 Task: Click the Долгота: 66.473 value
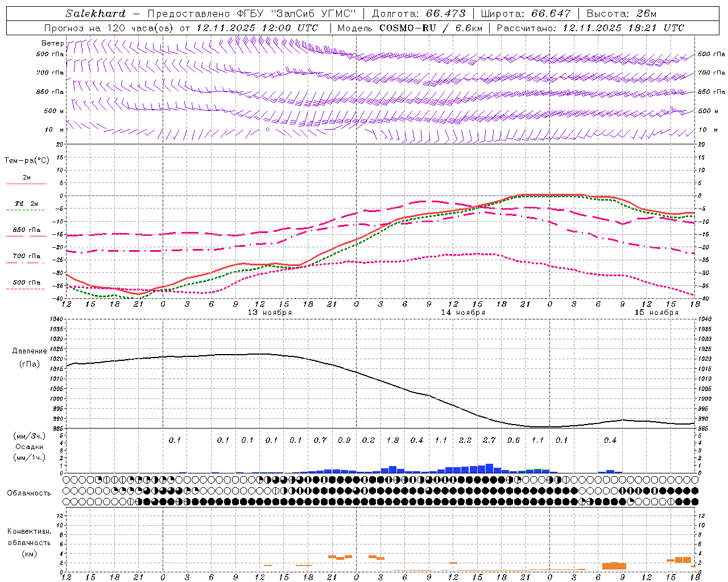click(419, 14)
